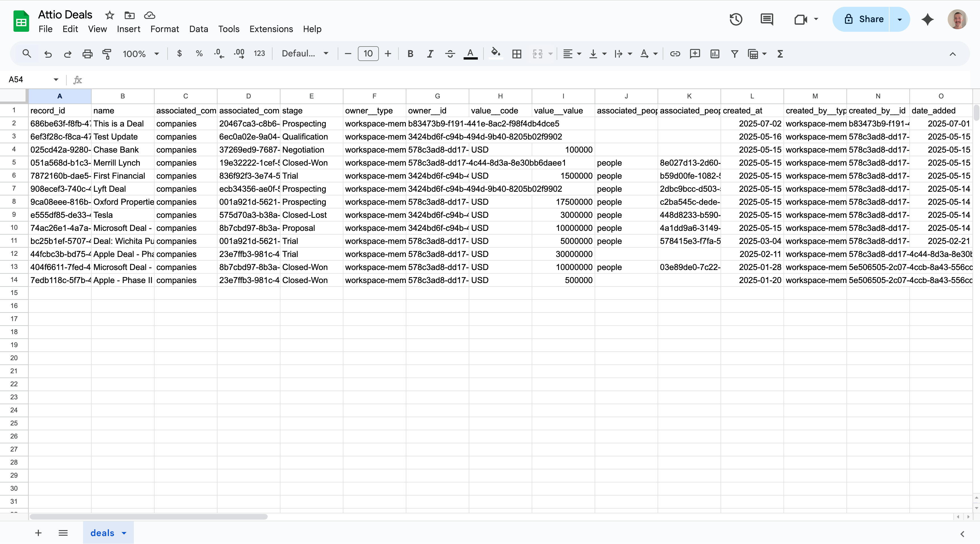Select the deals sheet tab
This screenshot has height=544, width=980.
[x=102, y=533]
